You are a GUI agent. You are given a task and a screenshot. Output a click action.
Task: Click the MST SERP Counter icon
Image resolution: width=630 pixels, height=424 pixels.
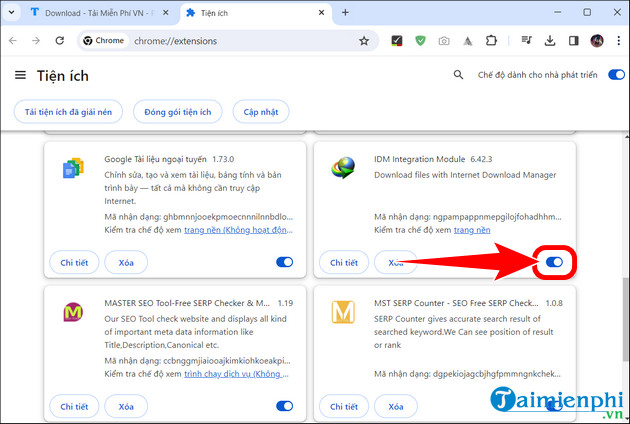click(343, 312)
